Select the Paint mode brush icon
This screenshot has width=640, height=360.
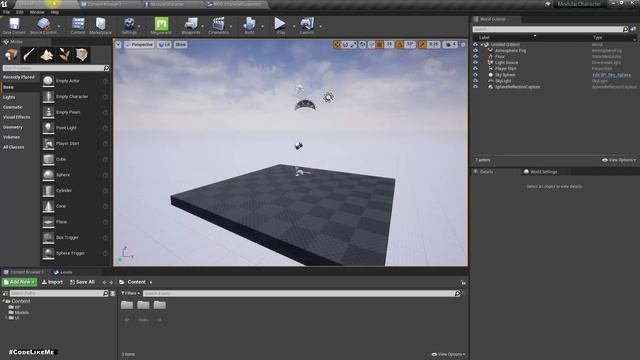point(29,55)
